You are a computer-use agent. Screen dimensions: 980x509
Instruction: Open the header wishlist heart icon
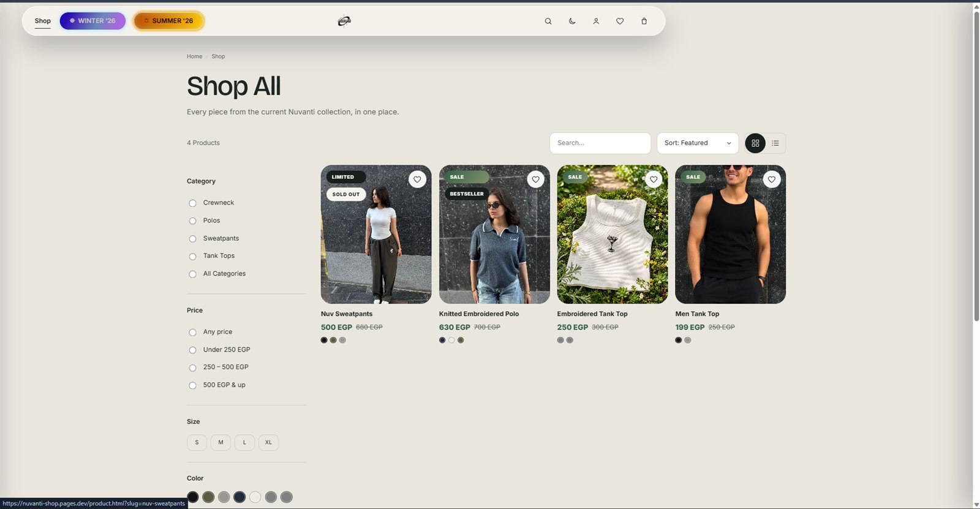click(x=620, y=21)
